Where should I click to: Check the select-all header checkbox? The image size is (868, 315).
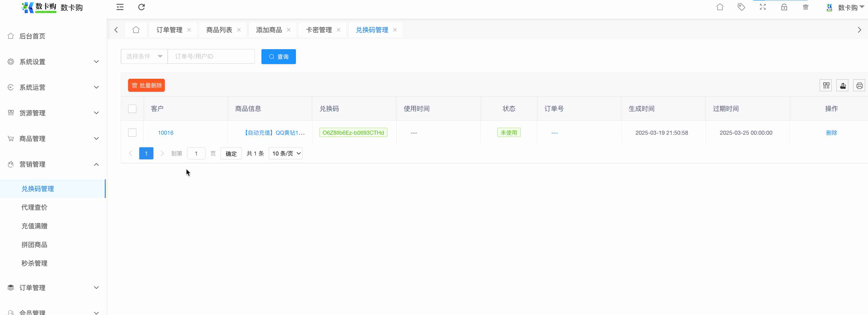point(132,109)
